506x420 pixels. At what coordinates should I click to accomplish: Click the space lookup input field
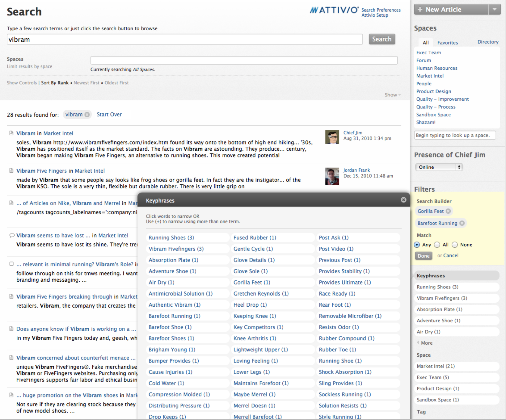click(455, 135)
